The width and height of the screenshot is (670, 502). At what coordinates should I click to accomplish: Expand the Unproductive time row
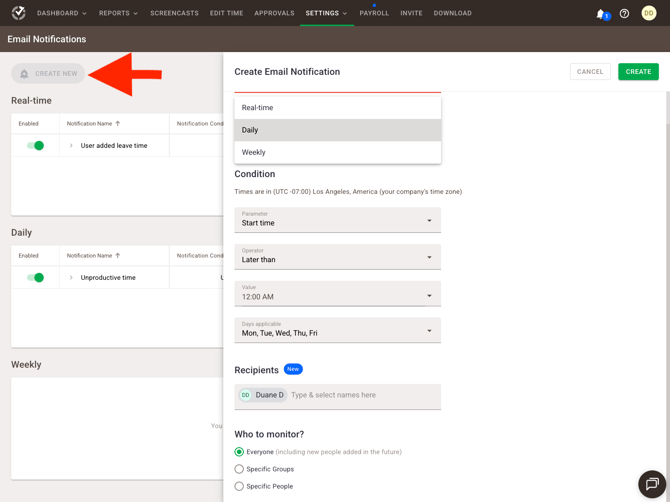[71, 278]
